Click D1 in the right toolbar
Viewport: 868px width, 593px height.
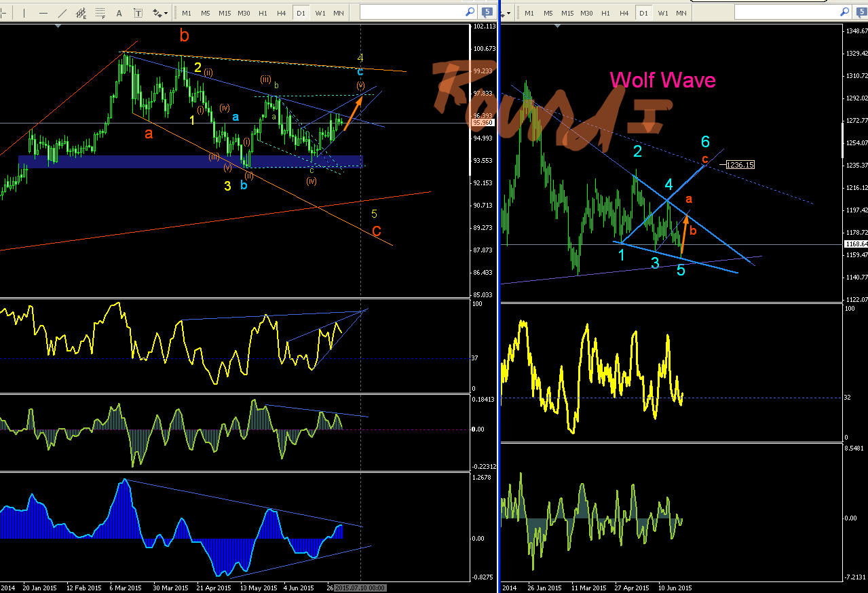click(643, 13)
